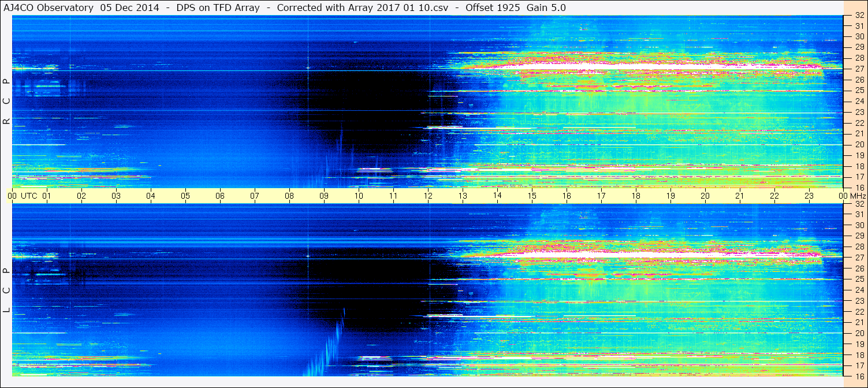This screenshot has height=388, width=868.
Task: Click the 27 MHz label of the RCP panel
Action: (x=859, y=69)
